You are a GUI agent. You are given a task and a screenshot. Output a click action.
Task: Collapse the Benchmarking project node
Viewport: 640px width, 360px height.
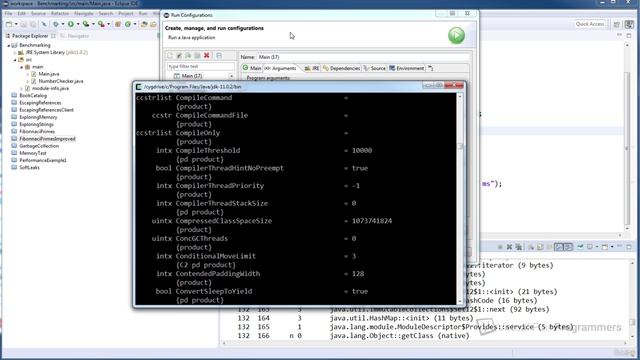click(8, 45)
